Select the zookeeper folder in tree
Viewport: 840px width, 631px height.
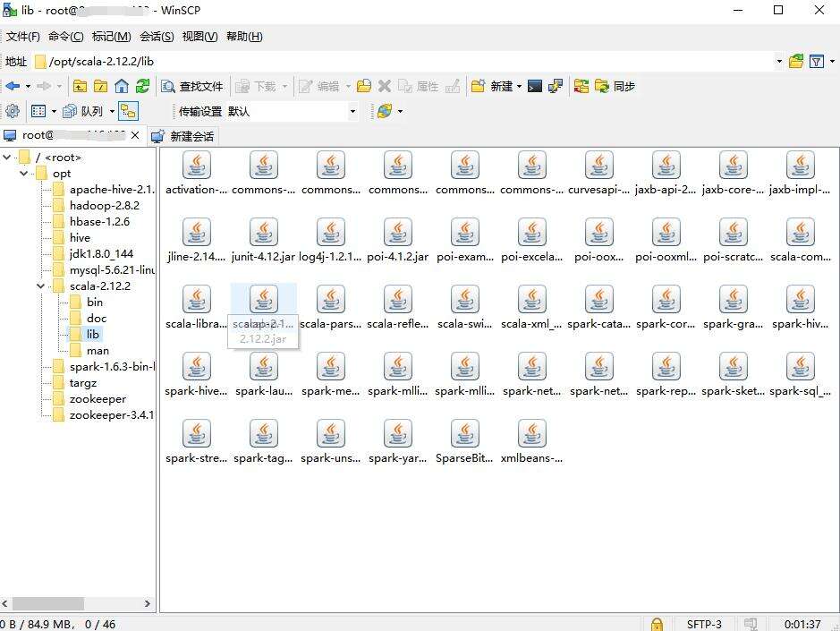coord(98,399)
